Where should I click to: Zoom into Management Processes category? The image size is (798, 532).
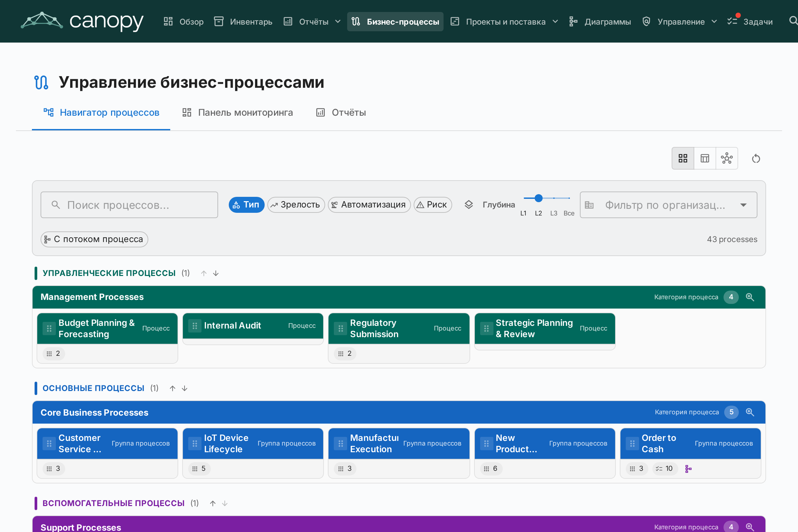[x=750, y=297]
